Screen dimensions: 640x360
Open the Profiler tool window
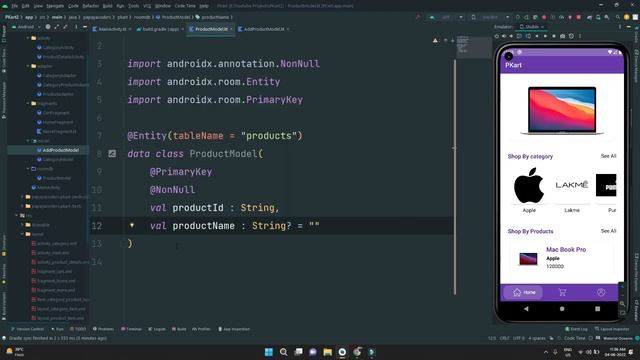click(x=201, y=329)
